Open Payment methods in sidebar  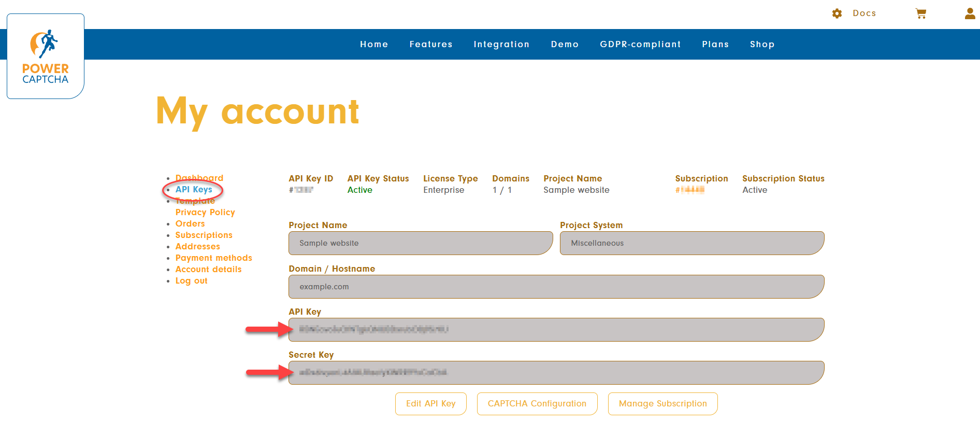pos(213,258)
